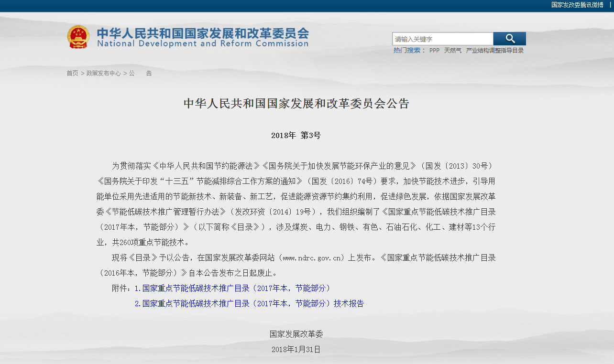
Task: Click the www.ndrc.gov.cn address in the text
Action: tap(313, 258)
